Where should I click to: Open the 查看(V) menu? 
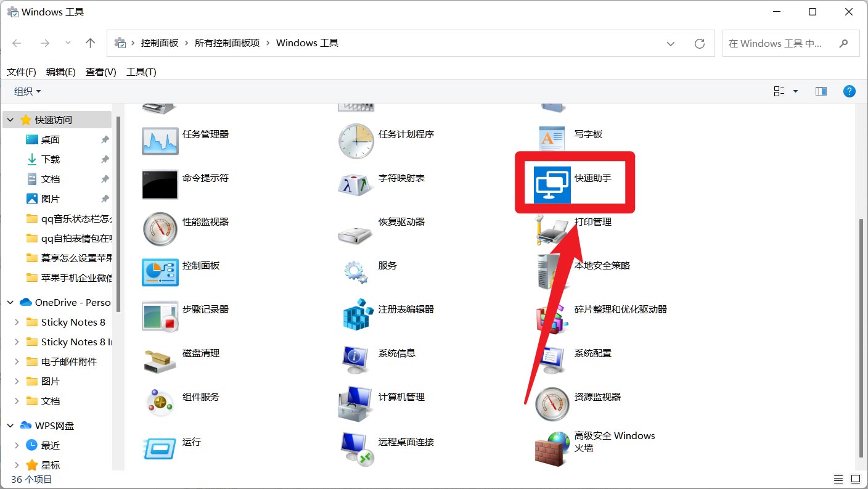[x=100, y=72]
